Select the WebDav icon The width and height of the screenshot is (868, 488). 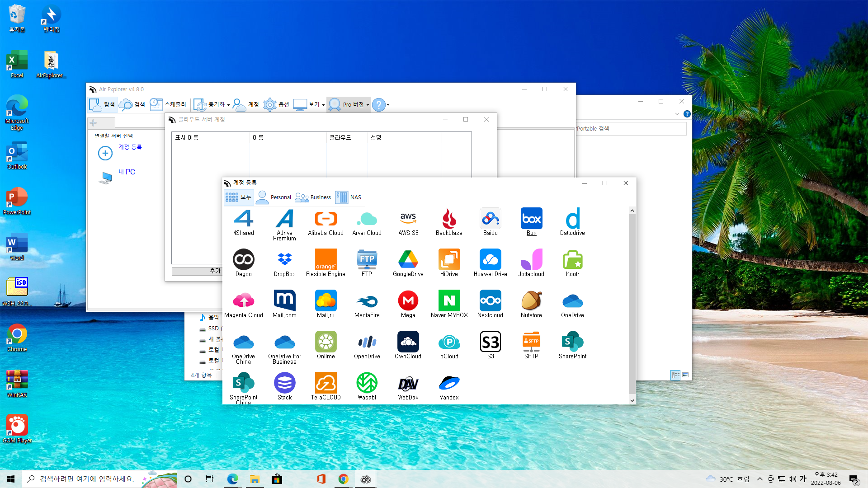[x=408, y=386]
